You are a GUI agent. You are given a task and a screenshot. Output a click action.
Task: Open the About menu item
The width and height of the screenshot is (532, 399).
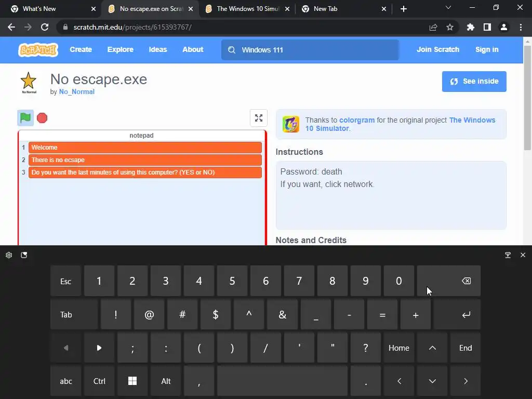[x=193, y=49]
